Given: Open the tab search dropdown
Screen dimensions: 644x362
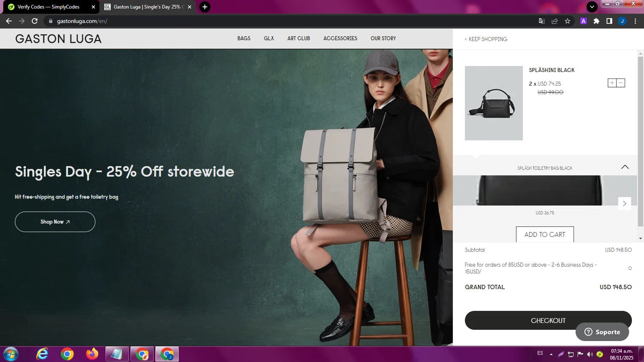Looking at the screenshot, I should pos(592,7).
